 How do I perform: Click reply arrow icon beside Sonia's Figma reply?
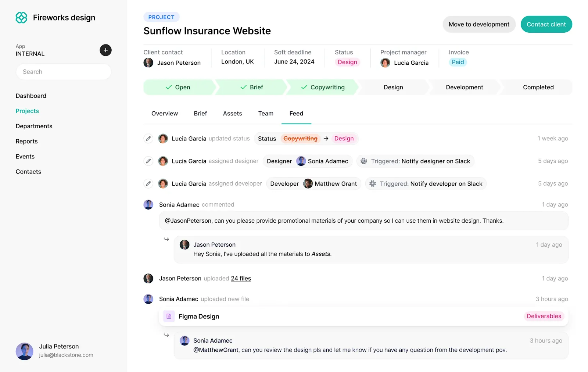click(166, 335)
